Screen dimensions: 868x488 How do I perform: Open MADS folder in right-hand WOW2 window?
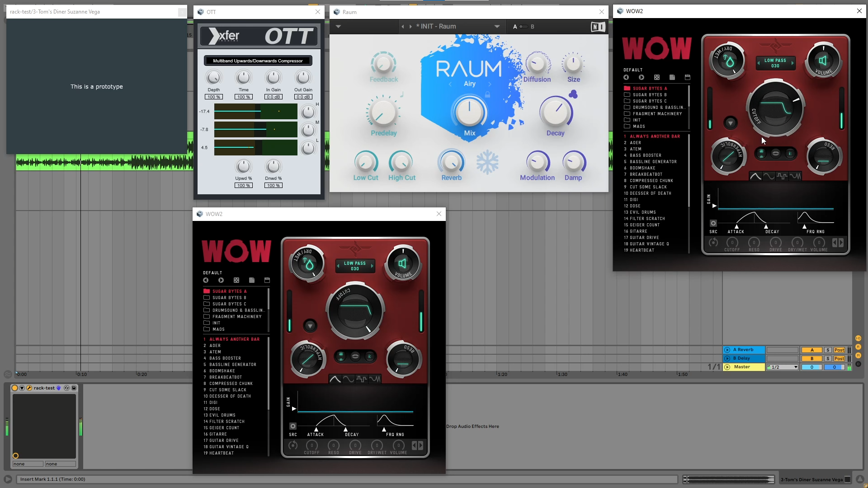click(x=634, y=127)
